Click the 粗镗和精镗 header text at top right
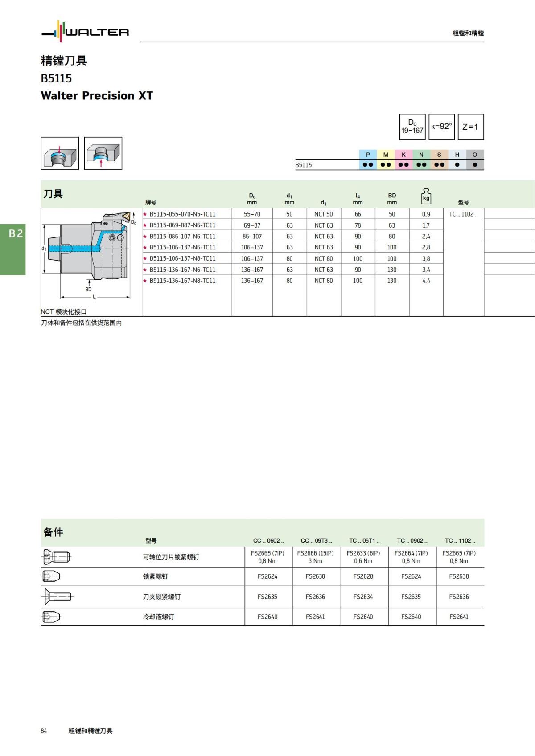 [468, 33]
